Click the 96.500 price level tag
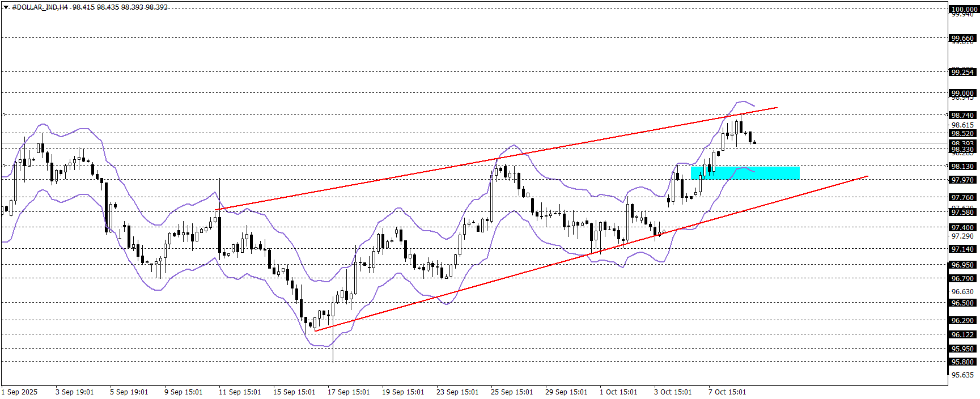 962,303
